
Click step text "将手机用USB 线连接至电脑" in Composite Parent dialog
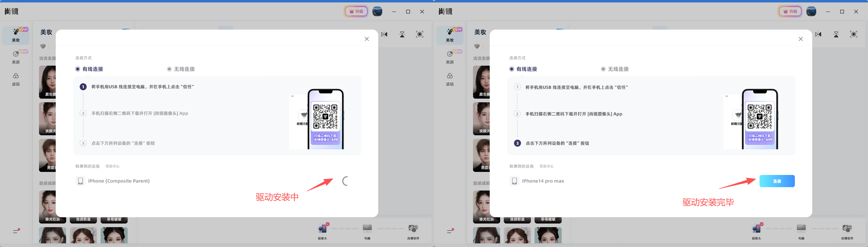tap(118, 87)
